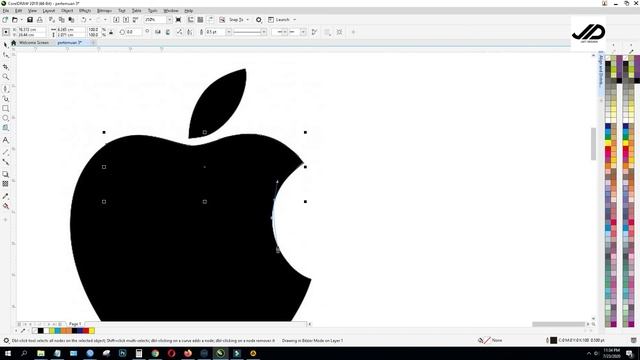Image resolution: width=640 pixels, height=360 pixels.
Task: Expand the undo history arrow
Action: pyautogui.click(x=90, y=20)
